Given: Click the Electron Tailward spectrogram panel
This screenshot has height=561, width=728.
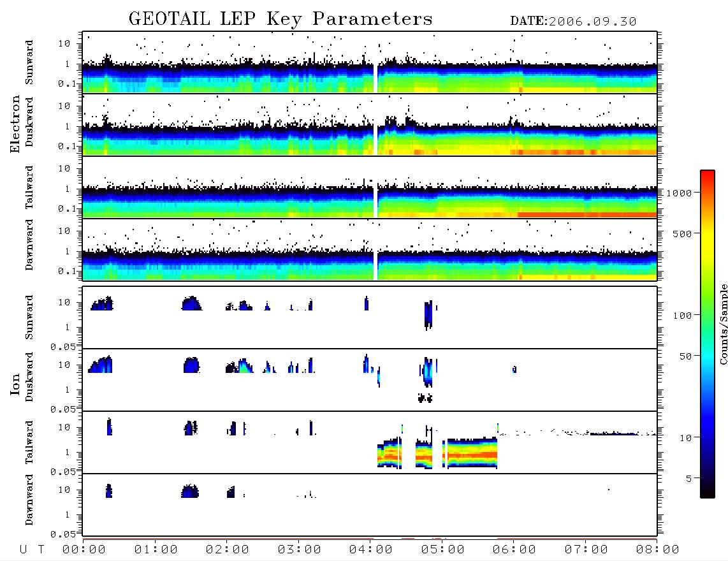Looking at the screenshot, I should [x=370, y=187].
